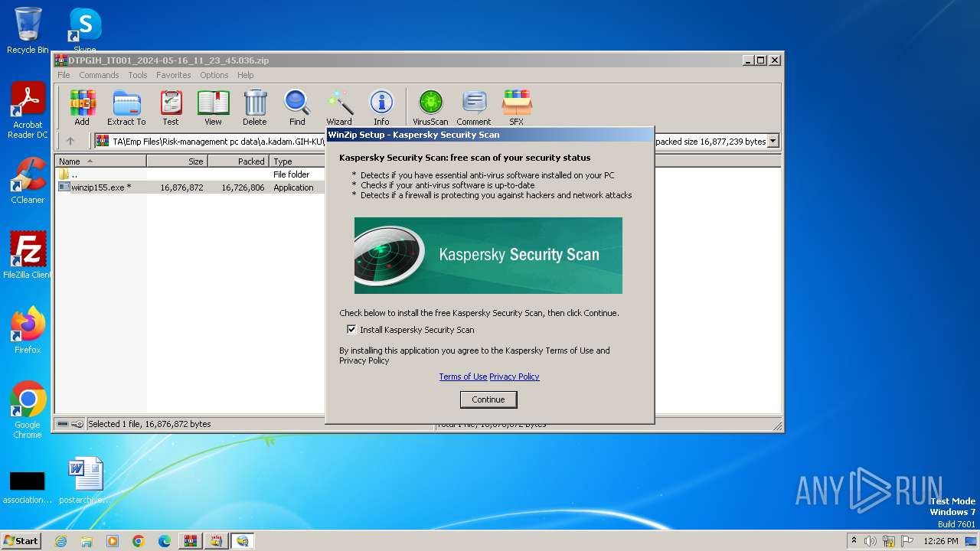Click the View file icon
Image resolution: width=980 pixels, height=551 pixels.
213,107
